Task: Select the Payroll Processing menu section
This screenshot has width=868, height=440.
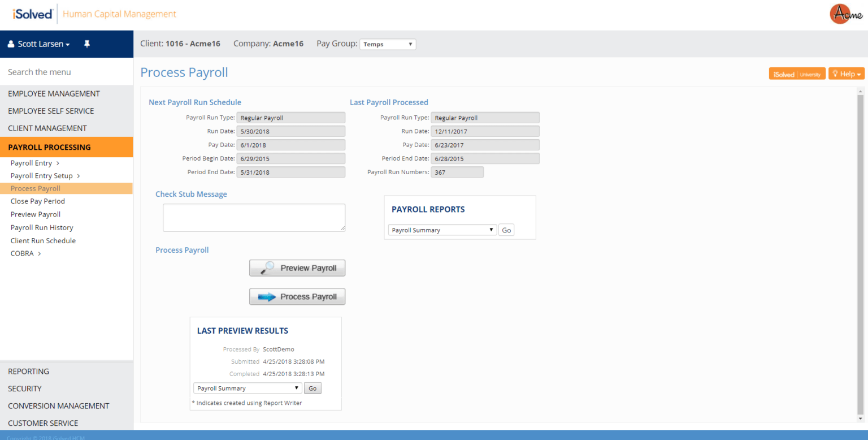Action: 67,147
